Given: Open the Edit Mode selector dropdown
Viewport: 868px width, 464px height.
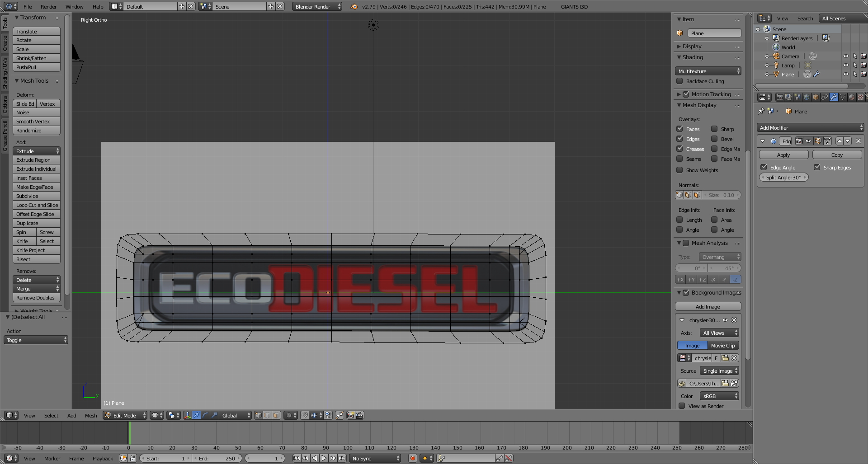Looking at the screenshot, I should click(x=125, y=415).
